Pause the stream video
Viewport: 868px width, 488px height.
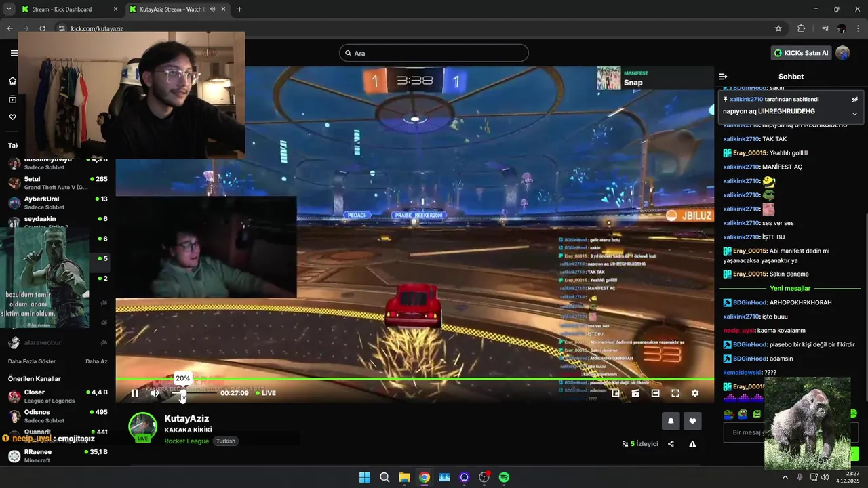coord(134,393)
